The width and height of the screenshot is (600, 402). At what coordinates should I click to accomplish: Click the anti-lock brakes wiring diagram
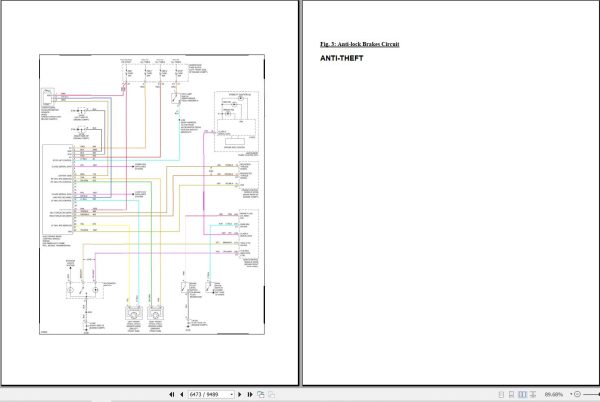pos(152,195)
